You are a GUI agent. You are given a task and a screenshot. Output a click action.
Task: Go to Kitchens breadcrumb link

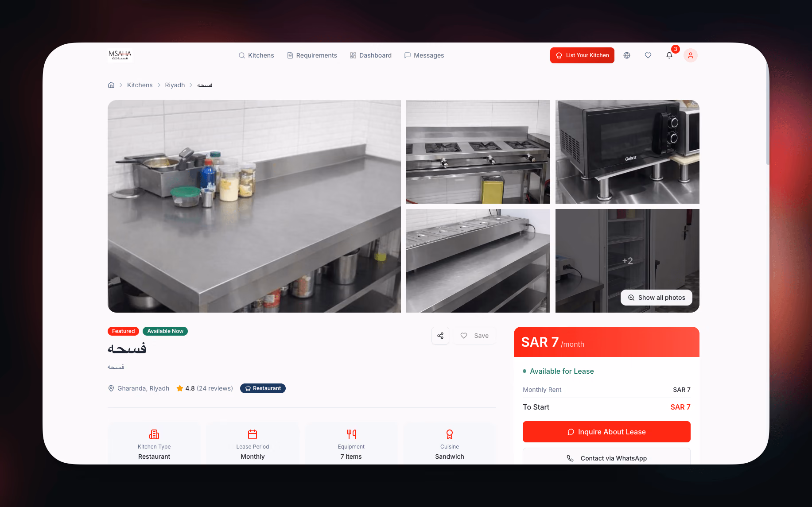point(140,85)
